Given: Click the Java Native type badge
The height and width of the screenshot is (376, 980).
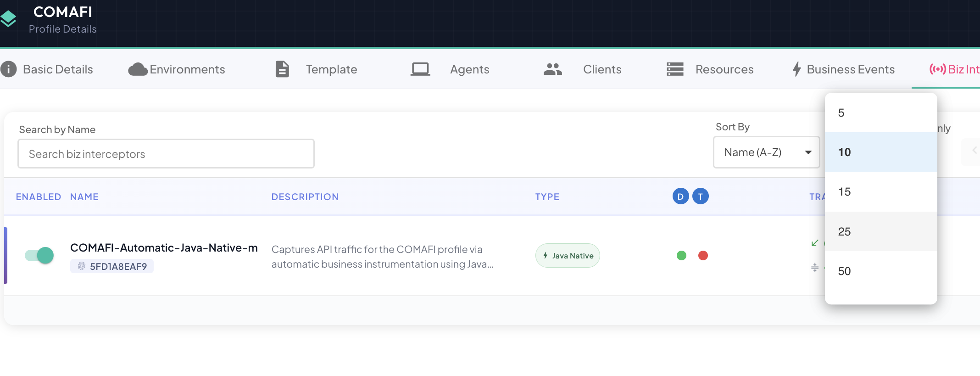Looking at the screenshot, I should click(568, 256).
